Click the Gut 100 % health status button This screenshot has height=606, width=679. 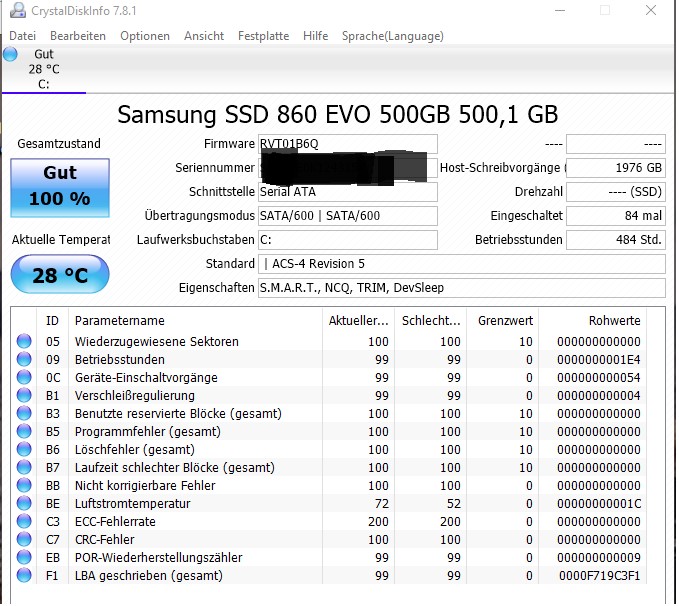(60, 188)
